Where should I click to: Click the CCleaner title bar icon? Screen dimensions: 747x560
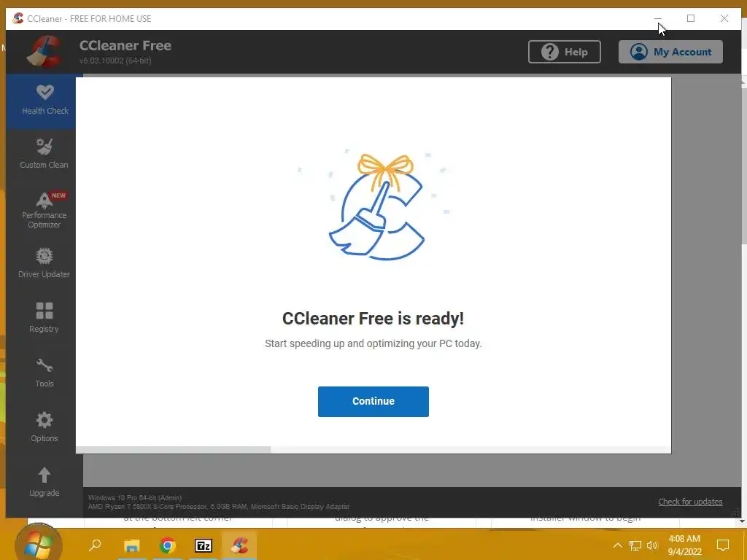18,18
